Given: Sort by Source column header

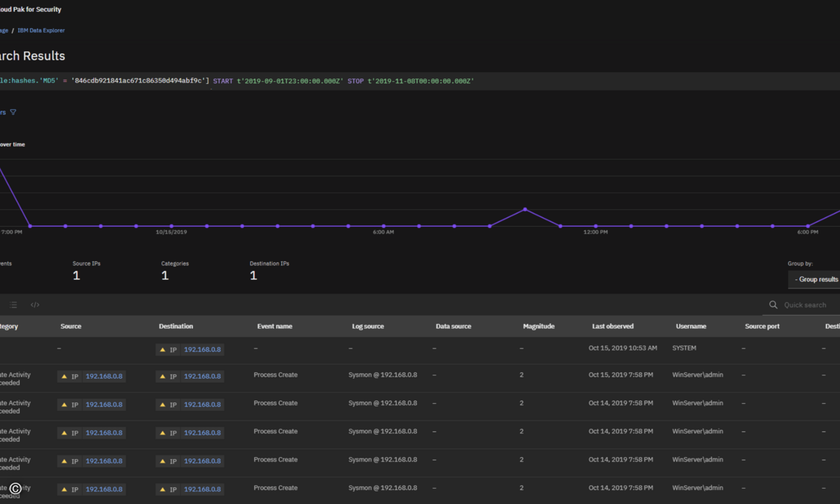Looking at the screenshot, I should click(71, 326).
